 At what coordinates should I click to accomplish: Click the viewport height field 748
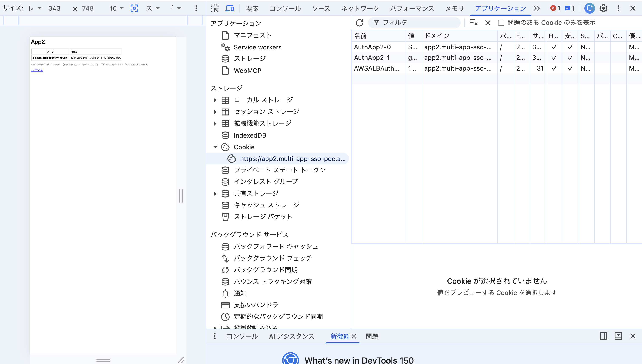(88, 8)
